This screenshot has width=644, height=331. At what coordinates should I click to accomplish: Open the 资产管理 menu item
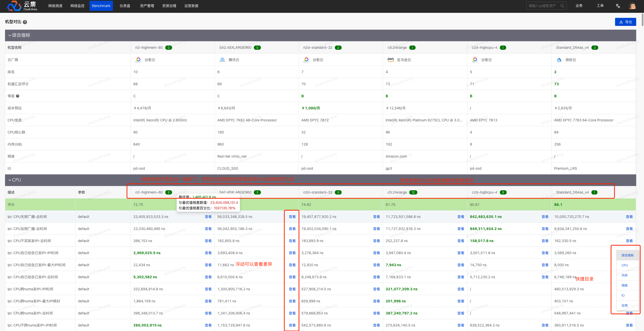(147, 6)
